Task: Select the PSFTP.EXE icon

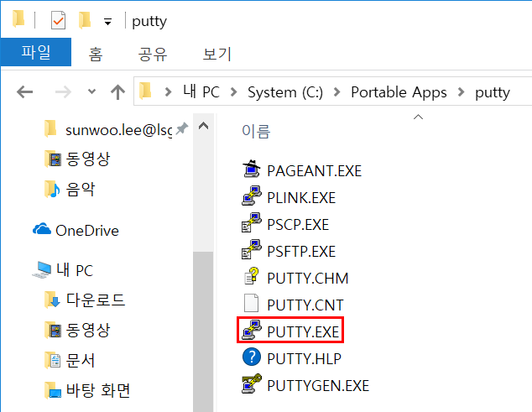Action: pyautogui.click(x=252, y=249)
